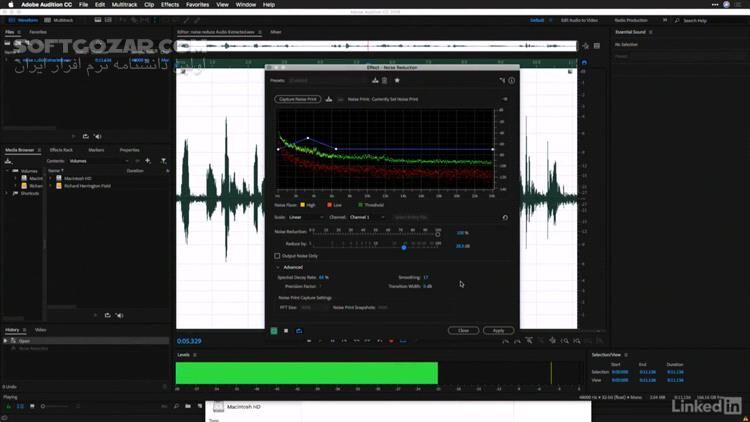Toggle effect power state button
750x422 pixels.
click(274, 331)
